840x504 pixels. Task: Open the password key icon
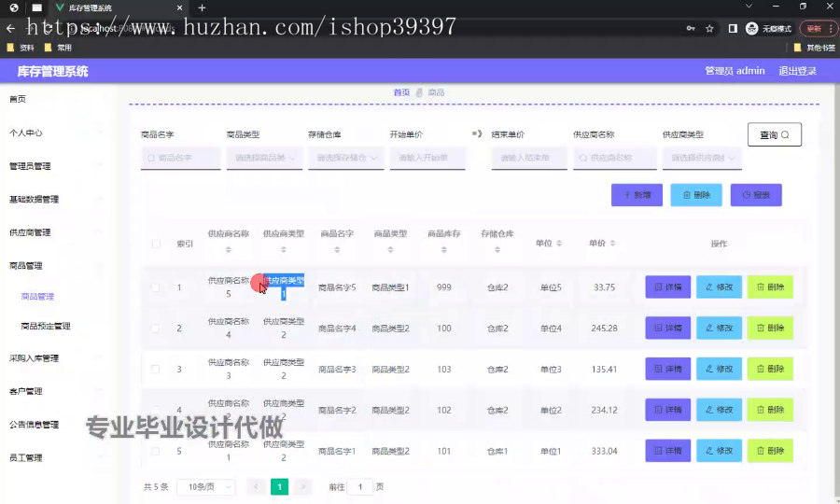[x=691, y=28]
